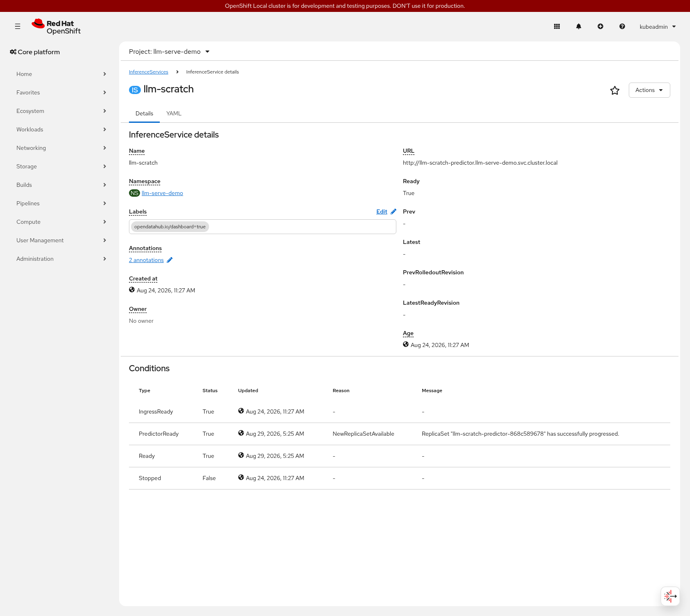This screenshot has width=690, height=616.
Task: Click the Namespace field heading
Action: [x=145, y=181]
